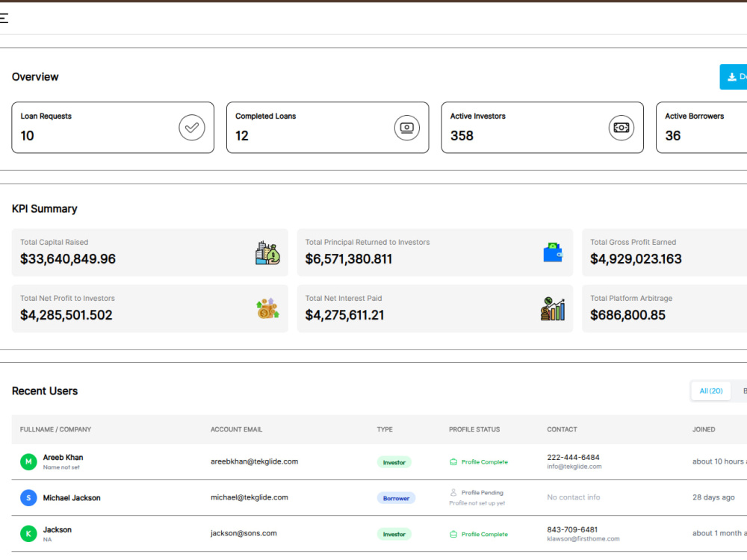This screenshot has width=747, height=560.
Task: Click the name Areeb Khan
Action: click(x=63, y=457)
